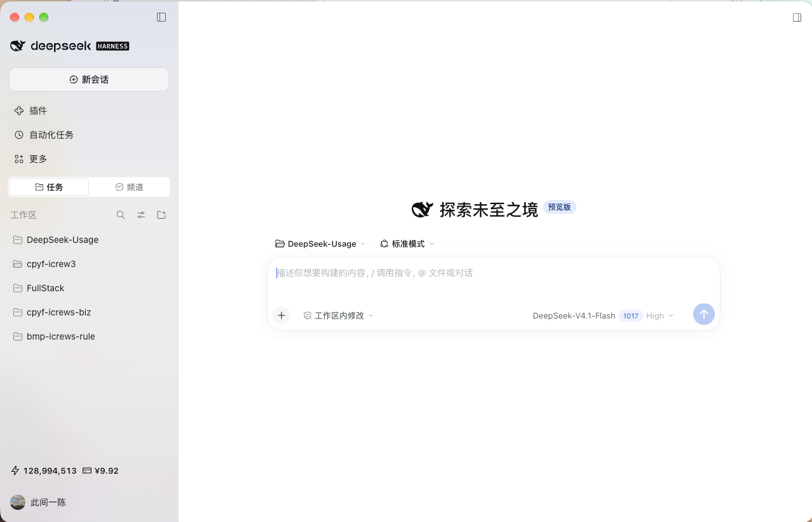Click the plus attach button
The height and width of the screenshot is (522, 812).
281,315
